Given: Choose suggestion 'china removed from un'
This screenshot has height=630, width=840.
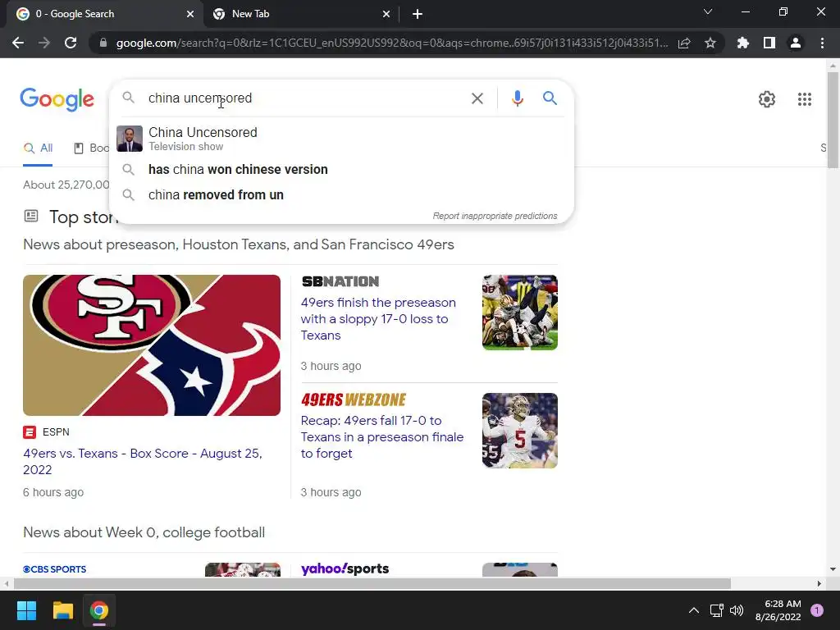Looking at the screenshot, I should 341,195.
